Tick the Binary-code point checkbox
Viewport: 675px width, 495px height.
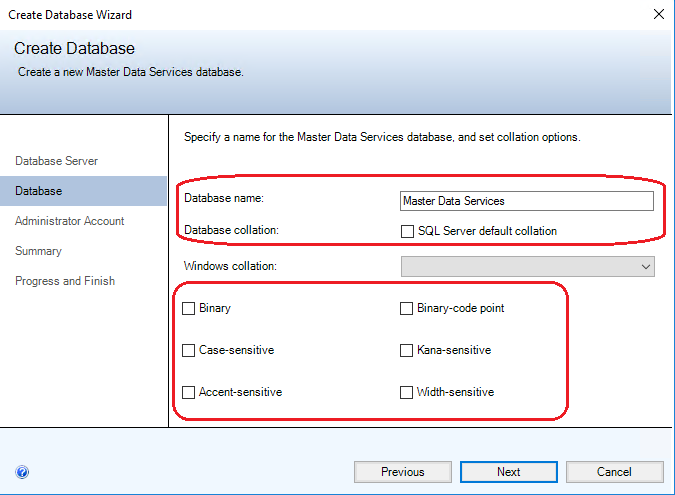tap(407, 309)
